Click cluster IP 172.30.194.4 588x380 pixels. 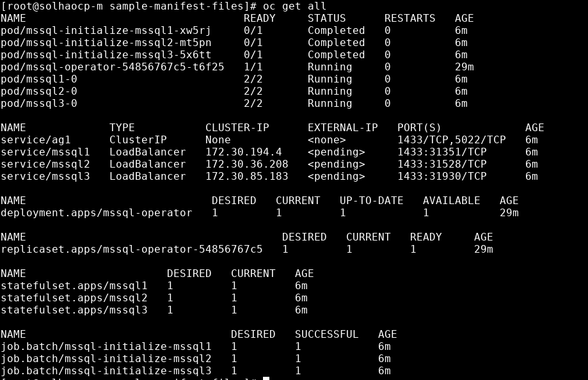point(244,152)
